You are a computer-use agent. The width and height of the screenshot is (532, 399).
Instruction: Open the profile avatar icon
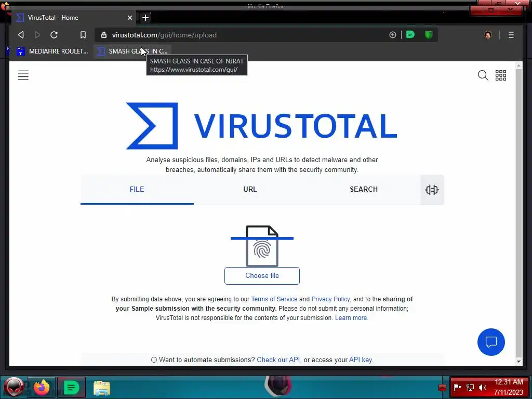point(488,35)
